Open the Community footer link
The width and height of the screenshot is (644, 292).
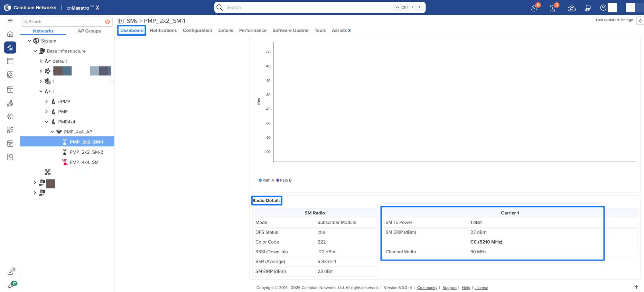[x=427, y=288]
